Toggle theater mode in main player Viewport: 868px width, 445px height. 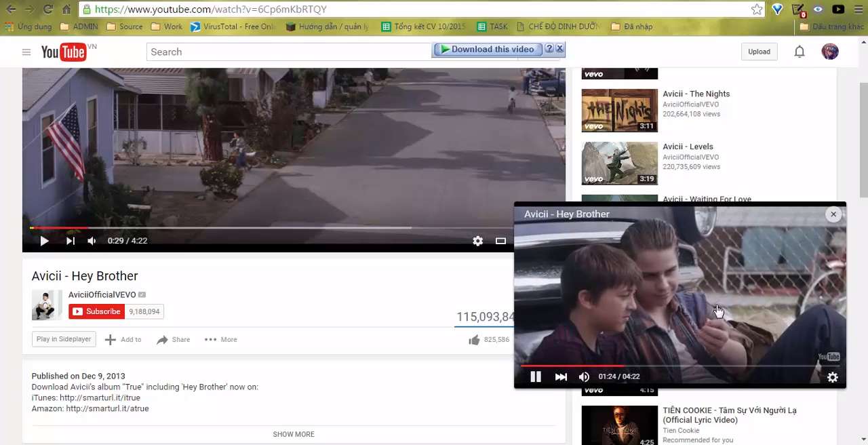(x=500, y=241)
